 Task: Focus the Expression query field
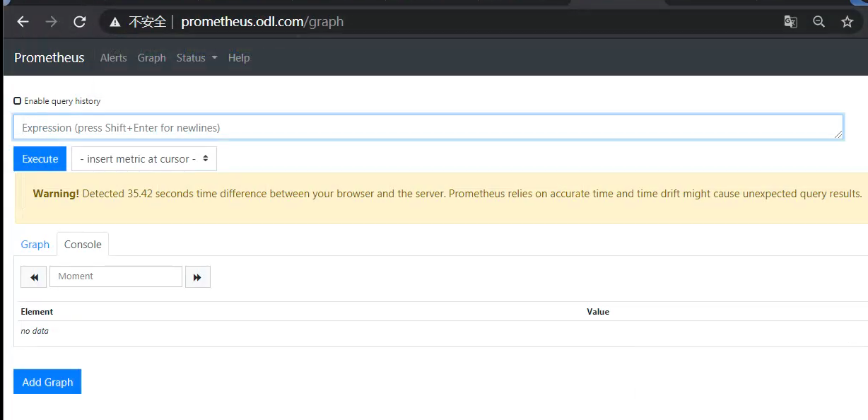coord(428,127)
